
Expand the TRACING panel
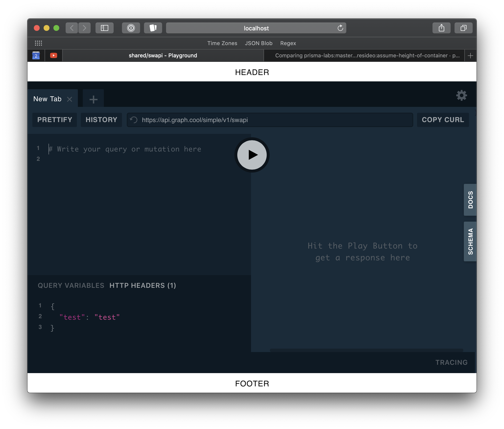point(451,362)
